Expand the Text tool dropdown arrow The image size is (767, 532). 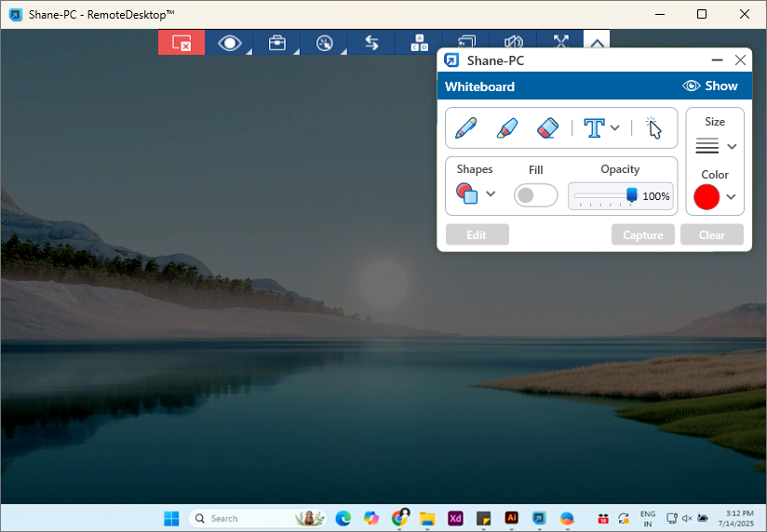[x=615, y=128]
